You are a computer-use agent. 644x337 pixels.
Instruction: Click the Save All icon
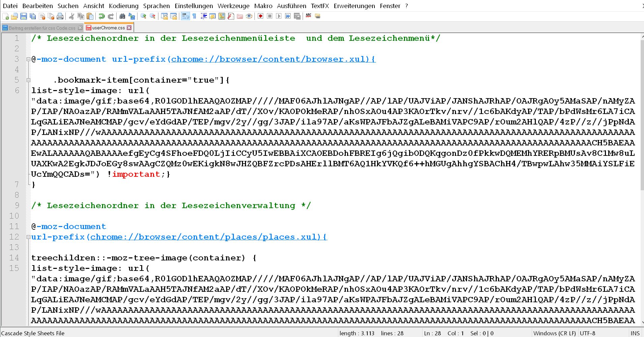pyautogui.click(x=33, y=16)
